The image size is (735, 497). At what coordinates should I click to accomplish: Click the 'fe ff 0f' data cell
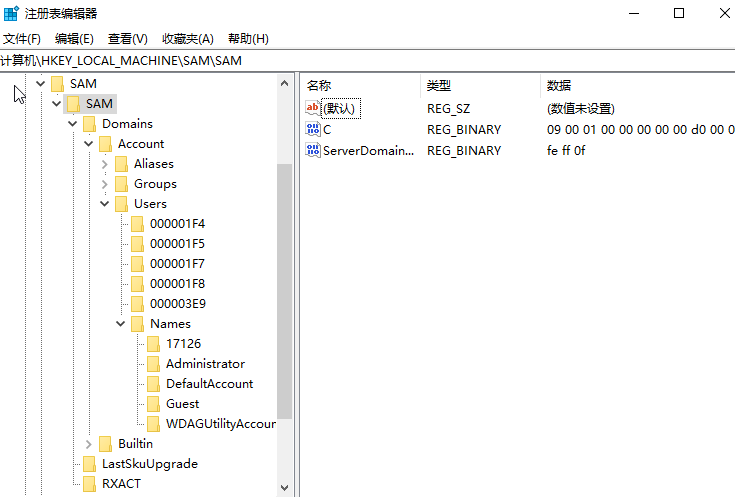[566, 151]
